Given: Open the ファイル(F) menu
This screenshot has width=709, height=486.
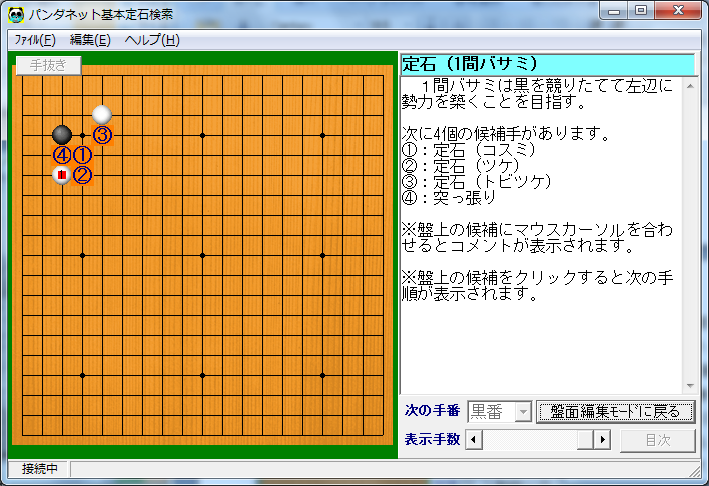Looking at the screenshot, I should [x=34, y=40].
